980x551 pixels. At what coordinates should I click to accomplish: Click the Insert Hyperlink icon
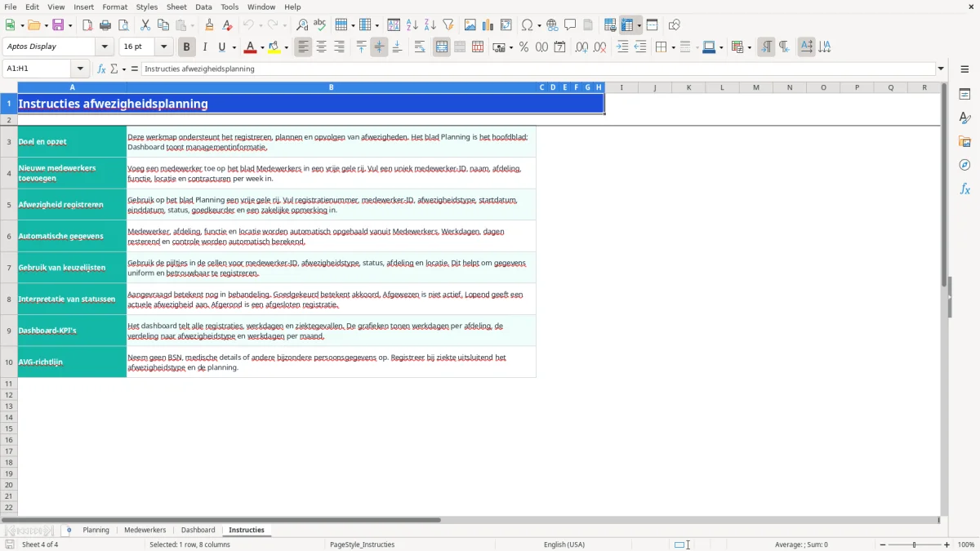pyautogui.click(x=552, y=25)
